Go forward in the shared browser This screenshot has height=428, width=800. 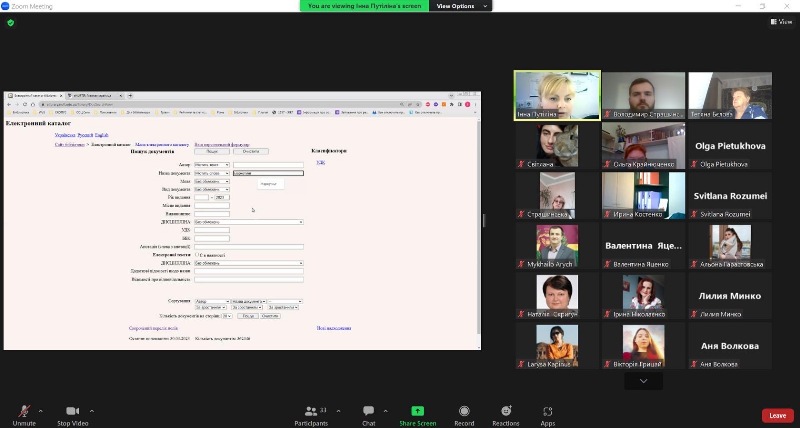[x=16, y=104]
